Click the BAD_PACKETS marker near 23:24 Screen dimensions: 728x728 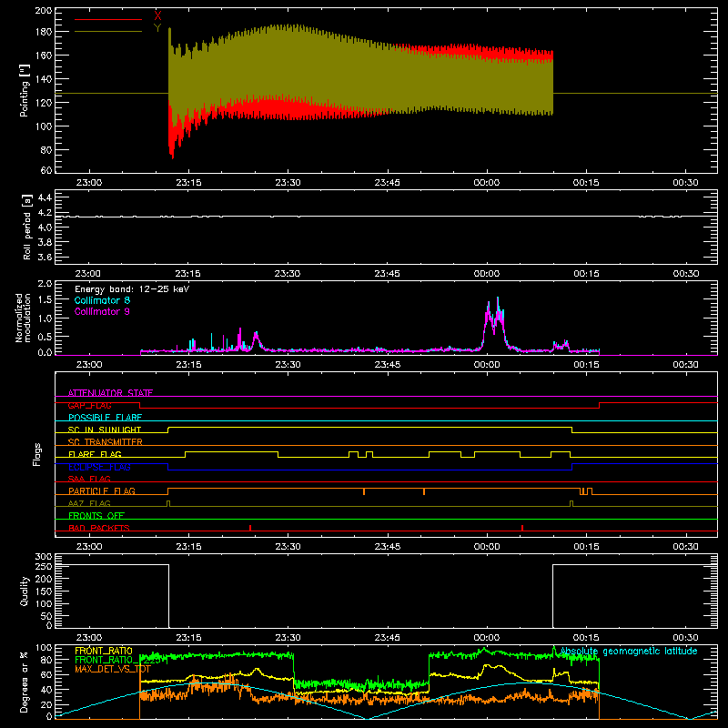click(x=250, y=528)
